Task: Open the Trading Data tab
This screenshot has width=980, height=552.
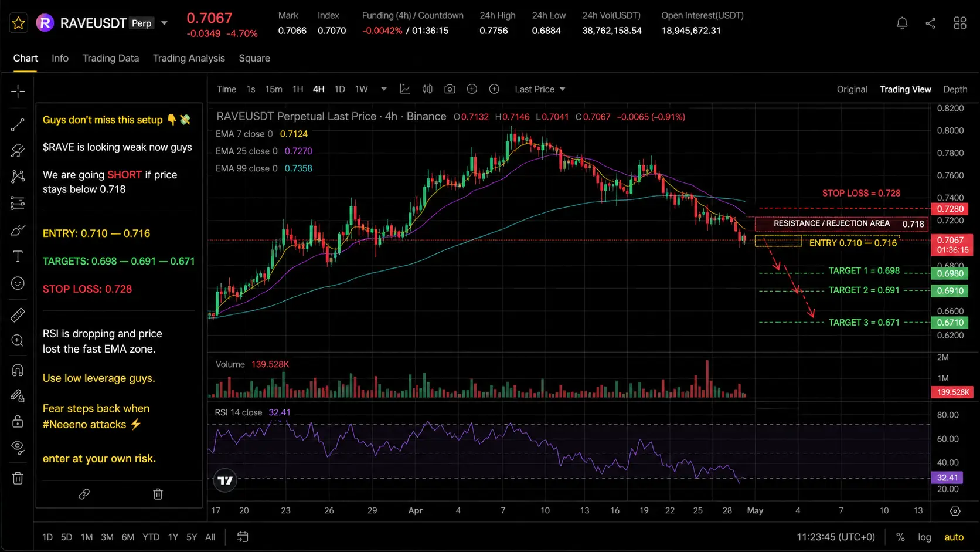Action: point(111,58)
